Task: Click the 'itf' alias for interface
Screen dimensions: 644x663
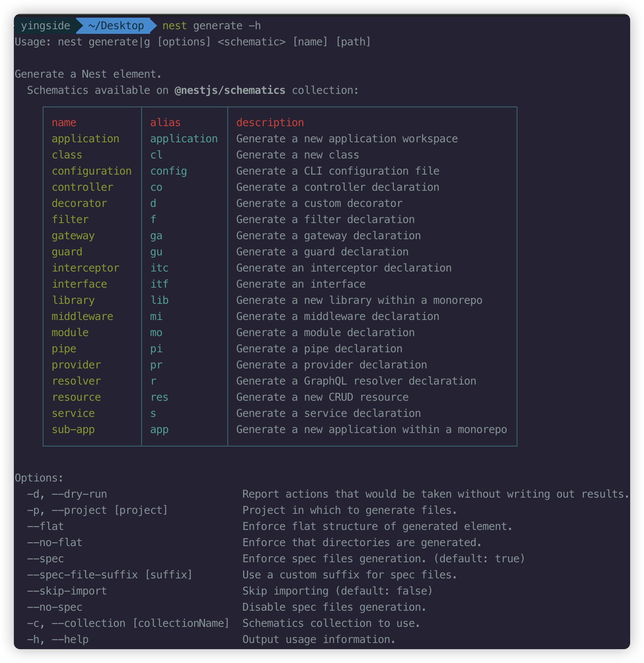Action: pos(159,284)
